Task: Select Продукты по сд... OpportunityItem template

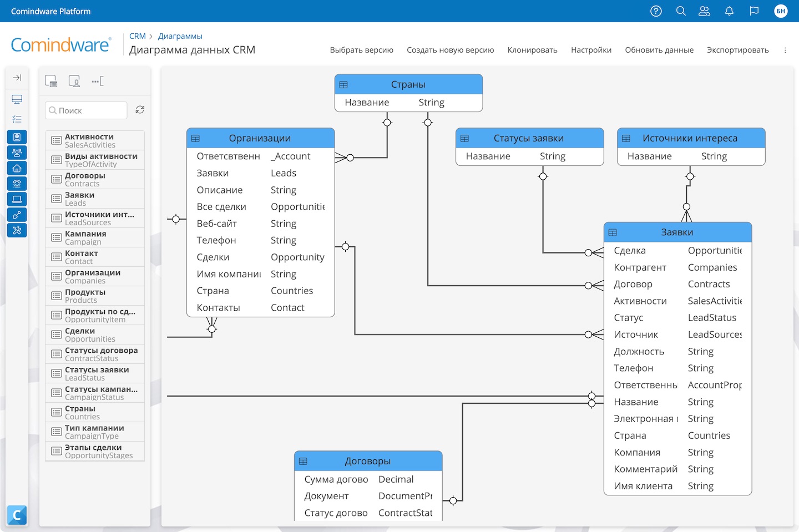Action: pyautogui.click(x=95, y=315)
